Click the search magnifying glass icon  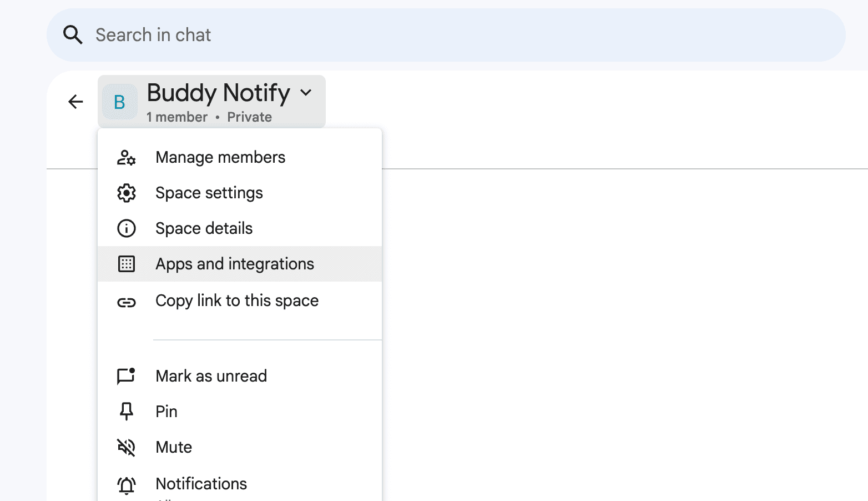coord(73,34)
